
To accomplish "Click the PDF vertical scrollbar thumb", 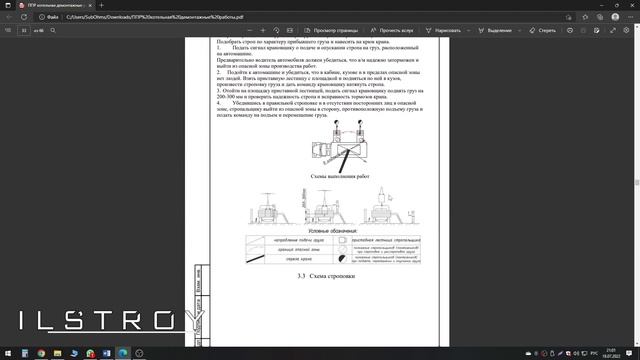I will 637,182.
